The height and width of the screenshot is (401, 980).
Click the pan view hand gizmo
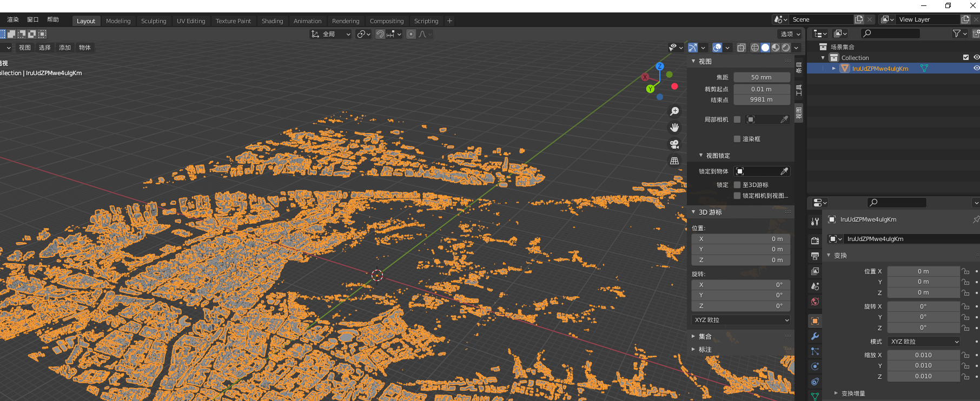674,128
